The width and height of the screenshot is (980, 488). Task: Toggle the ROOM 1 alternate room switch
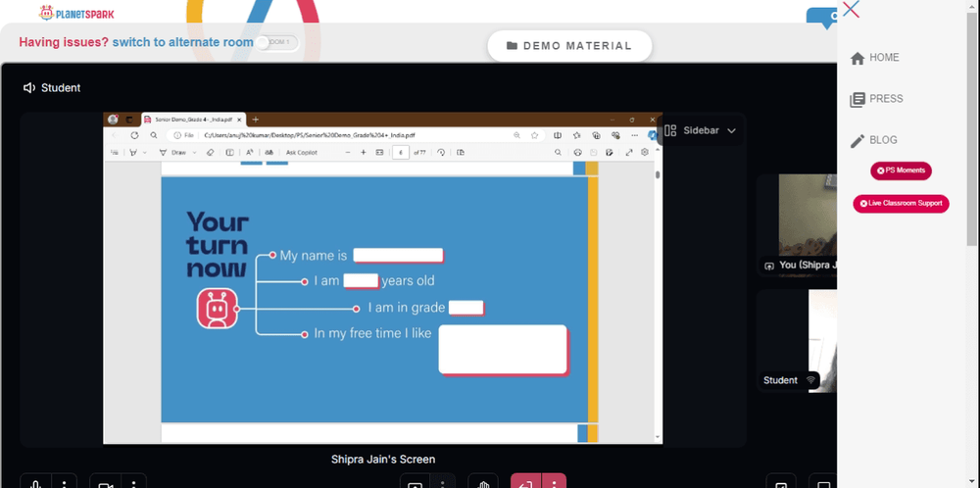point(277,42)
